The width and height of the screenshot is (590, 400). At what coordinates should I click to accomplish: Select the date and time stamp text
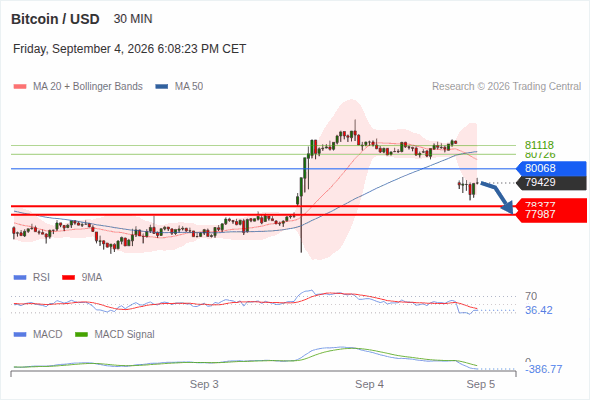point(129,49)
